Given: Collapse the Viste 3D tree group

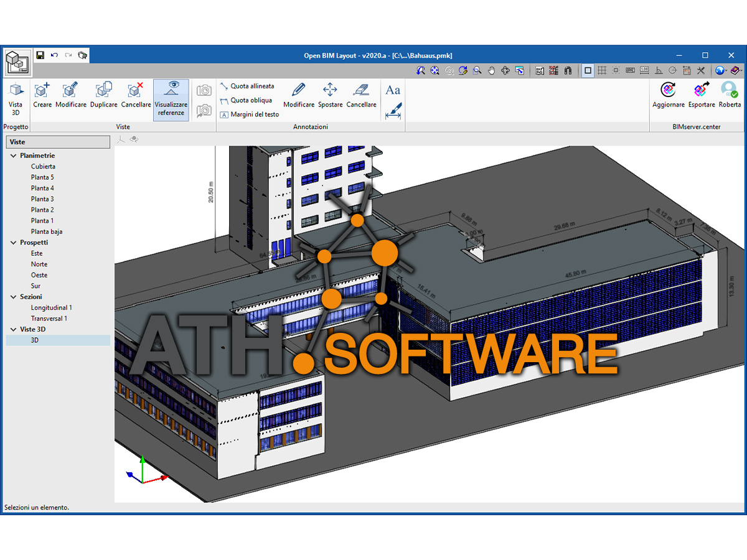Looking at the screenshot, I should [14, 329].
